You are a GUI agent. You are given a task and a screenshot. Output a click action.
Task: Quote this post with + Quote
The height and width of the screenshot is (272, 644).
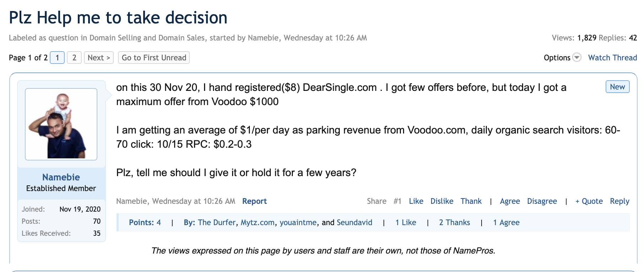point(589,201)
